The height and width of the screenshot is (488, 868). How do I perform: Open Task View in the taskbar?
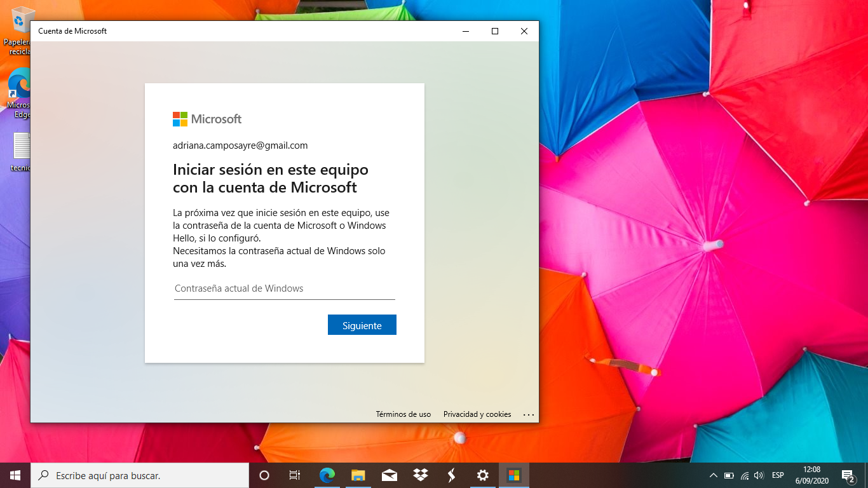(x=295, y=475)
